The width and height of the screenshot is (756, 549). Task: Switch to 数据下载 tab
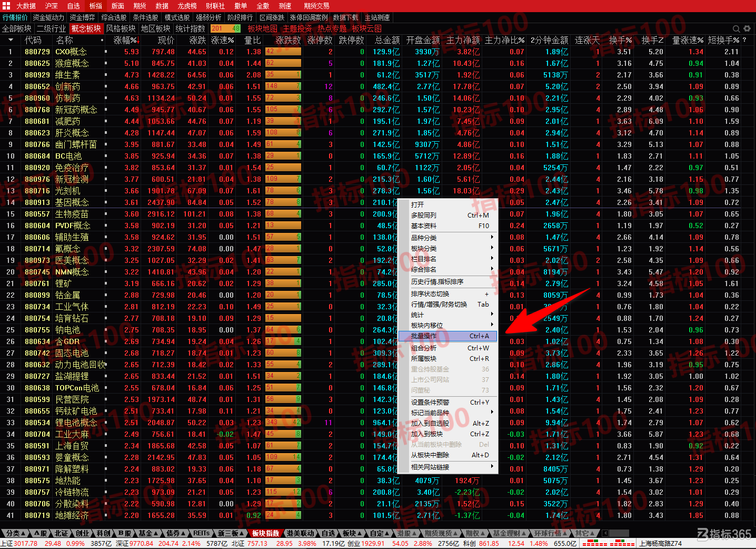click(x=346, y=17)
